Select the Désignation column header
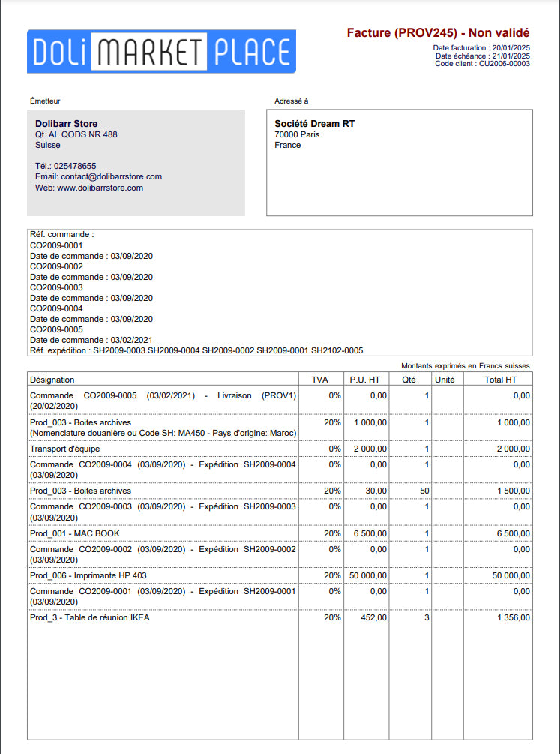Image resolution: width=560 pixels, height=754 pixels. (52, 380)
